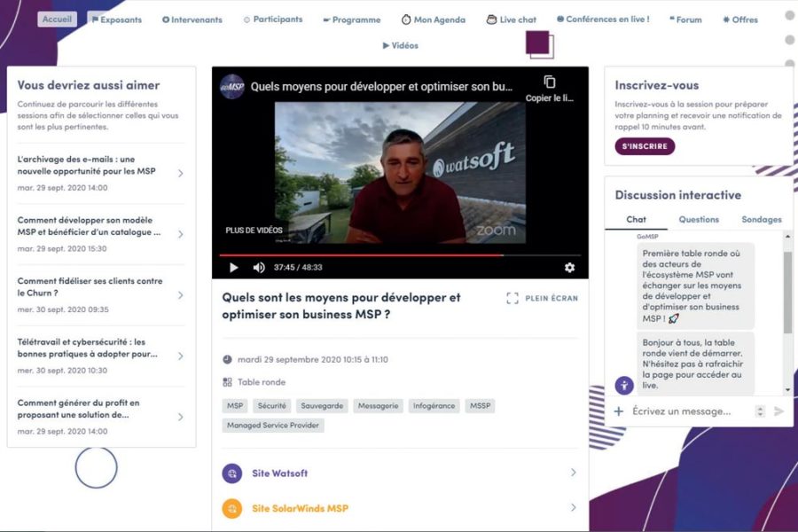
Task: Open the Intervenants menu item
Action: [x=192, y=20]
